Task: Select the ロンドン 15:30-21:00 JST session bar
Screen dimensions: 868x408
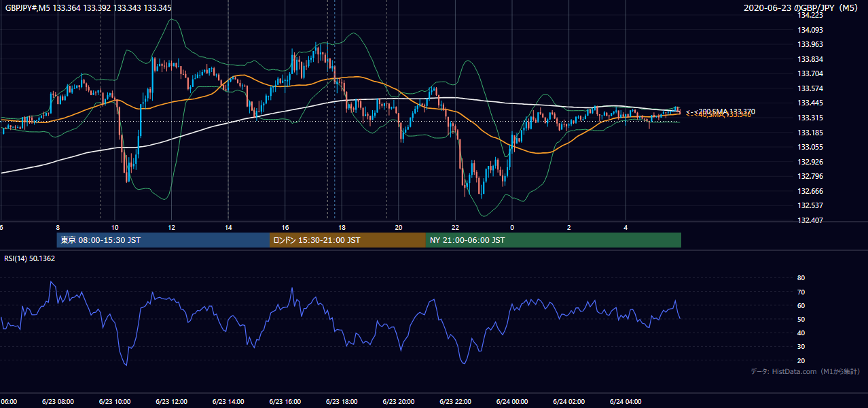Action: click(x=348, y=240)
